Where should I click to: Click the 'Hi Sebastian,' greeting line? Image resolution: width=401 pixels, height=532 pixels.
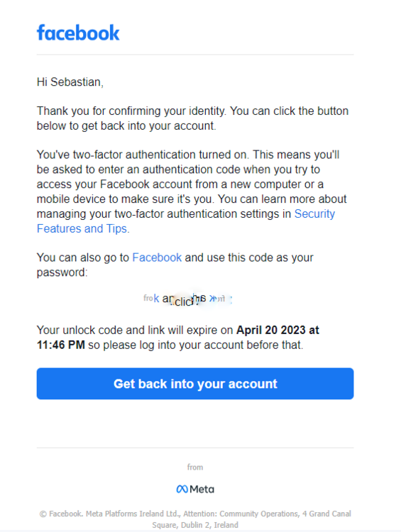(x=70, y=82)
